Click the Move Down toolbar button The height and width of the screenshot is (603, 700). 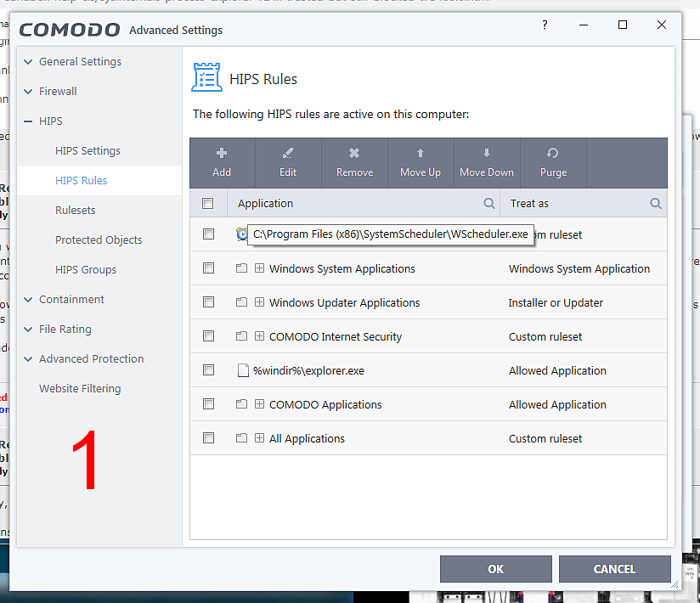[487, 163]
